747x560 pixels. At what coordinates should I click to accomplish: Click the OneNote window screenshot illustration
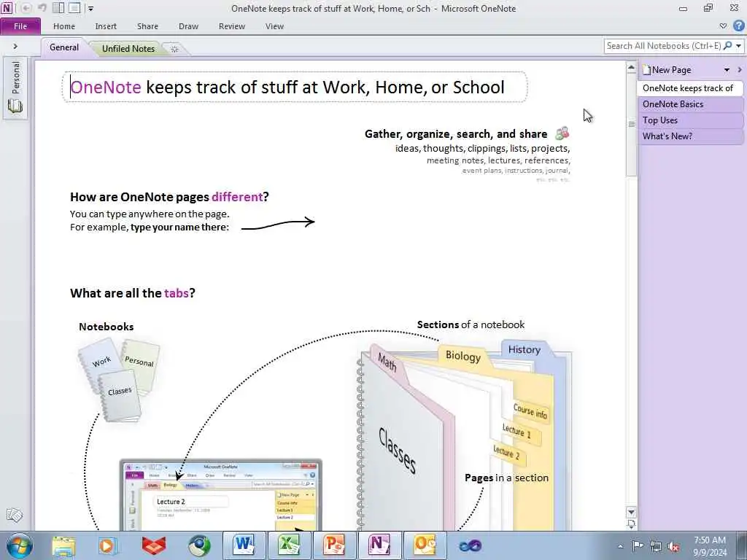220,495
